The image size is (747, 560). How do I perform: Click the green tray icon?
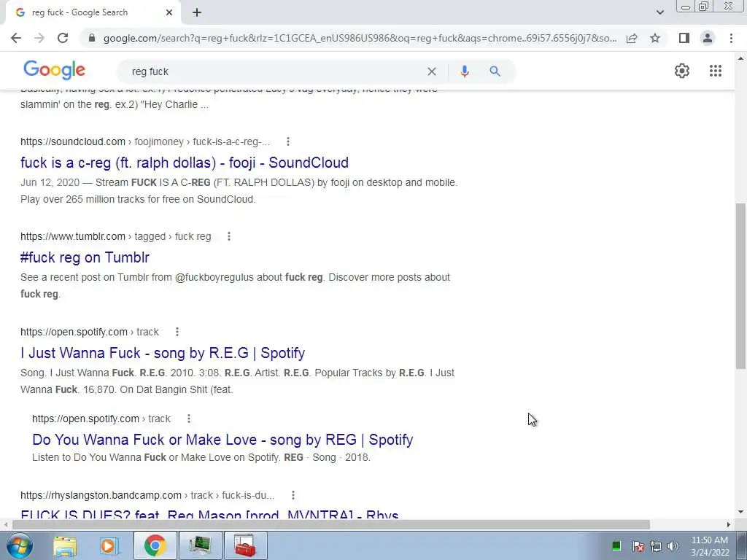pyautogui.click(x=616, y=545)
